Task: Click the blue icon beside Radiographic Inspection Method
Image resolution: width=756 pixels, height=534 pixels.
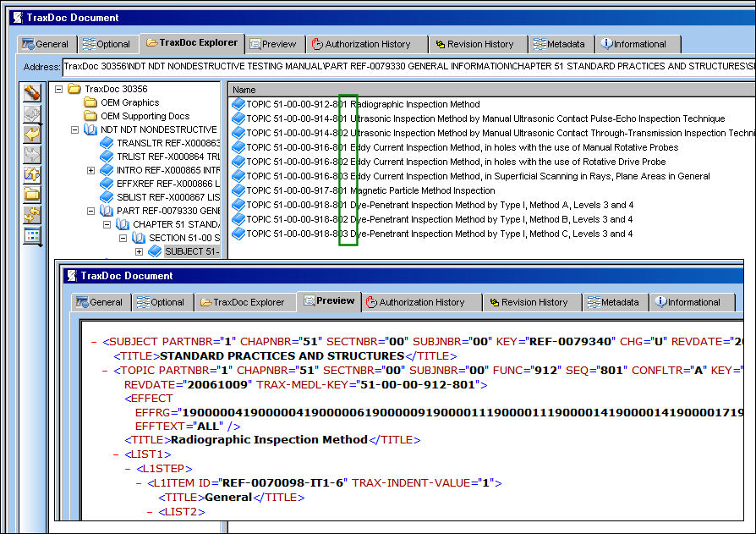Action: pyautogui.click(x=238, y=104)
